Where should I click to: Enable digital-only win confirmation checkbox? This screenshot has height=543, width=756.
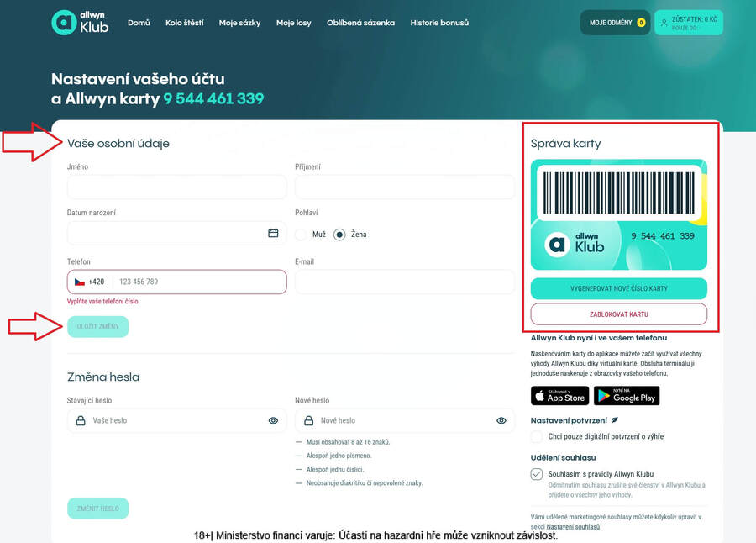(x=537, y=437)
